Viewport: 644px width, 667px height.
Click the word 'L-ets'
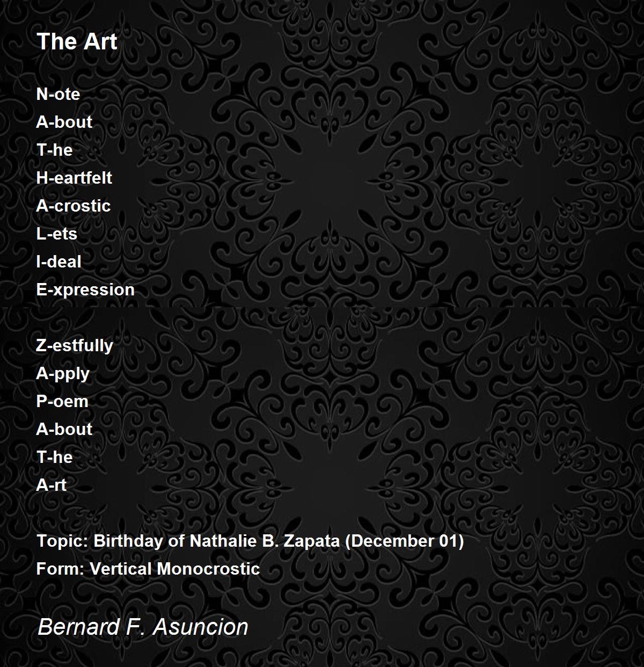click(x=57, y=234)
